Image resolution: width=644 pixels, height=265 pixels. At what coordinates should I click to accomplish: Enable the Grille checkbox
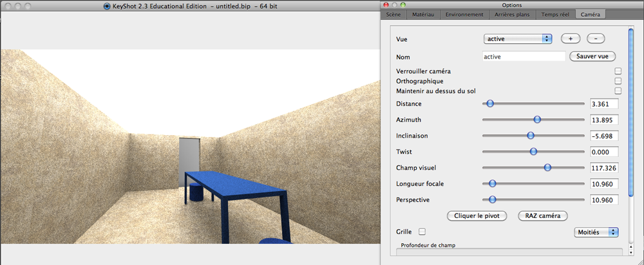pyautogui.click(x=422, y=232)
